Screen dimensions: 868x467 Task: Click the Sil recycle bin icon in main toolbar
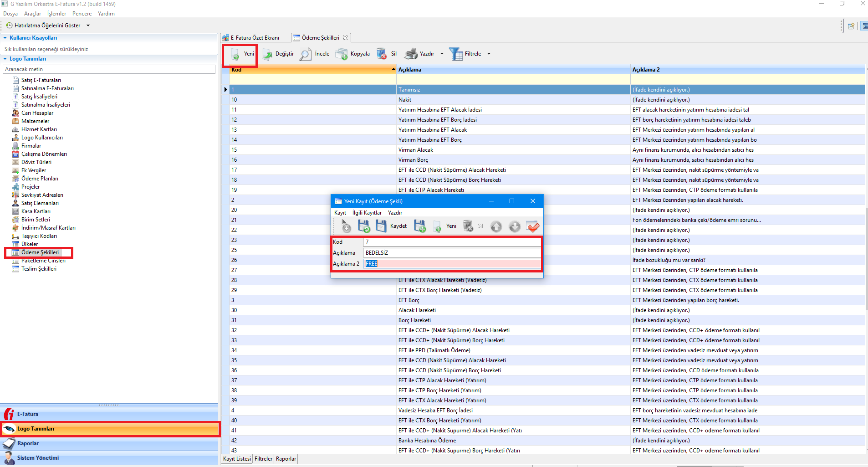coord(382,54)
